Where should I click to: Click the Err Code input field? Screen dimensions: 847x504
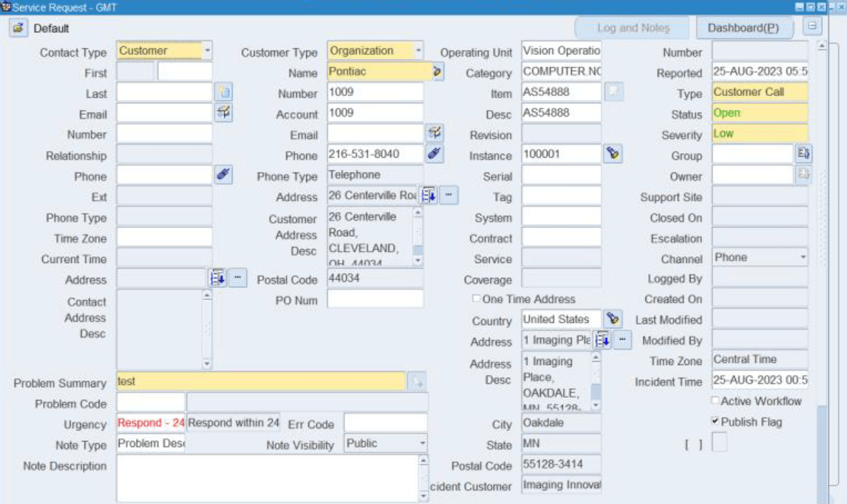point(386,423)
